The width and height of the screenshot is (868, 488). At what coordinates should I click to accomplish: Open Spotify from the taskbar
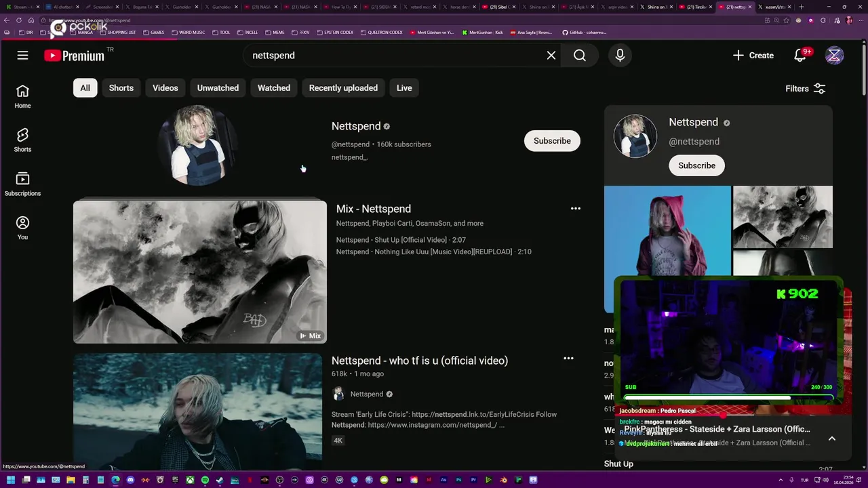point(205,480)
